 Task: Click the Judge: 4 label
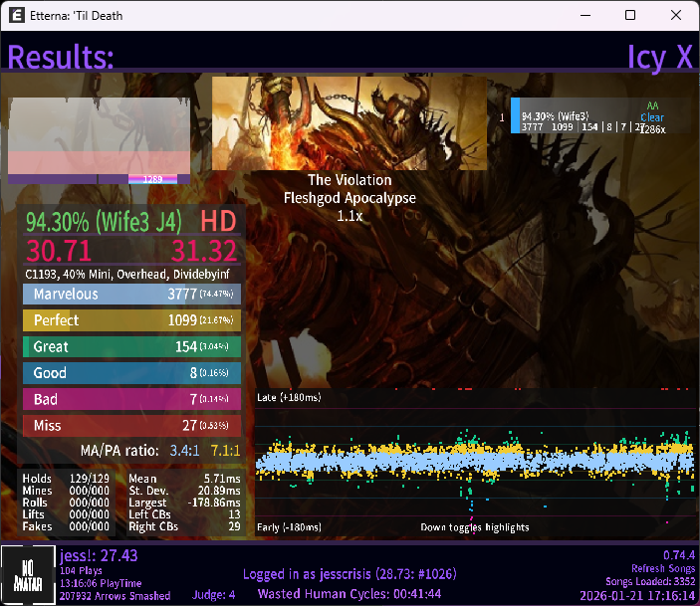(213, 595)
